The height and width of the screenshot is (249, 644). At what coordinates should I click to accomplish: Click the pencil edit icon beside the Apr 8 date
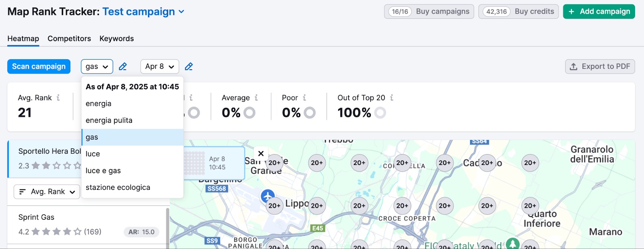(x=189, y=66)
